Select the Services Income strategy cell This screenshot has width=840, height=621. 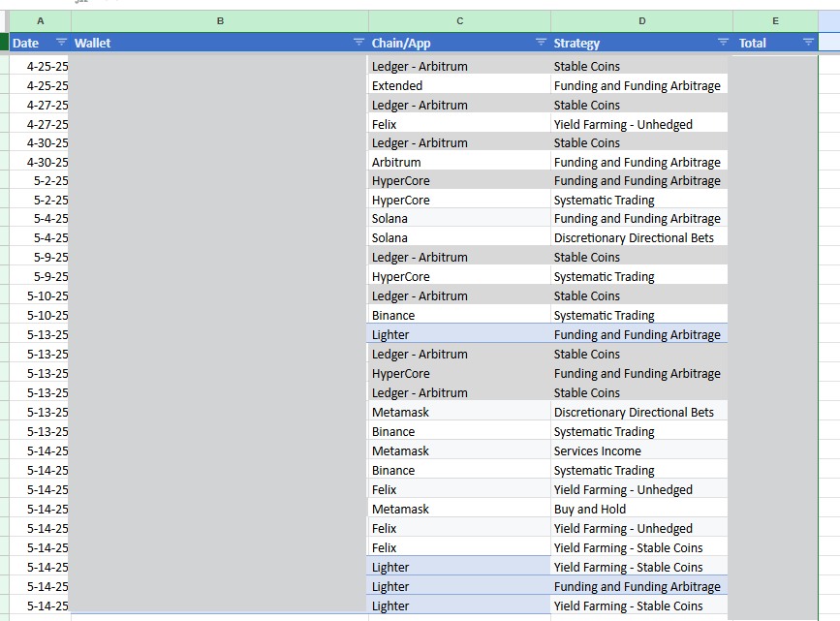point(639,451)
